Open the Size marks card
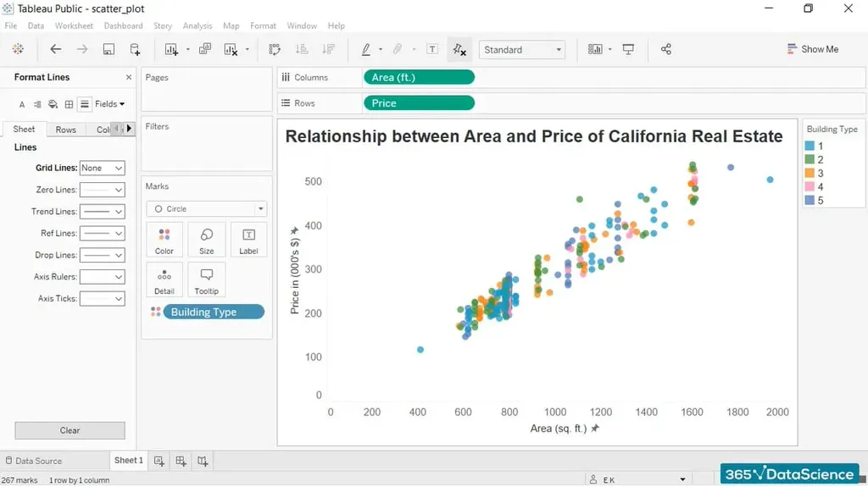Image resolution: width=868 pixels, height=487 pixels. [x=207, y=240]
